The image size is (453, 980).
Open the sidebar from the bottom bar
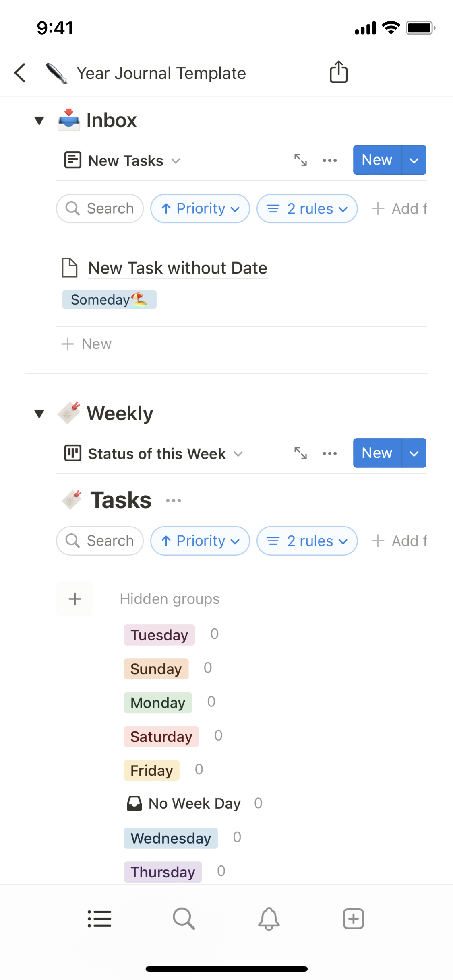(x=99, y=919)
